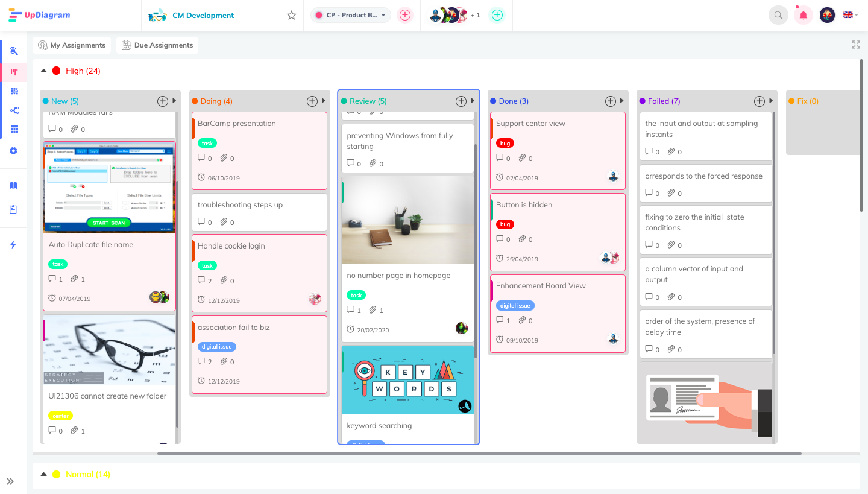Screen dimensions: 868x494
Task: Open the language flag selector
Action: 850,16
